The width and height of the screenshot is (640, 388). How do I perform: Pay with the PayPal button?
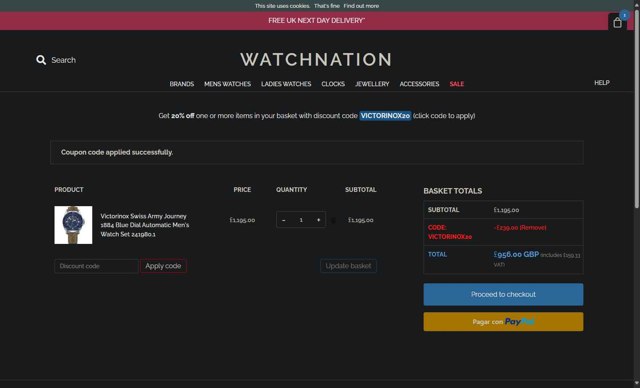click(x=503, y=322)
